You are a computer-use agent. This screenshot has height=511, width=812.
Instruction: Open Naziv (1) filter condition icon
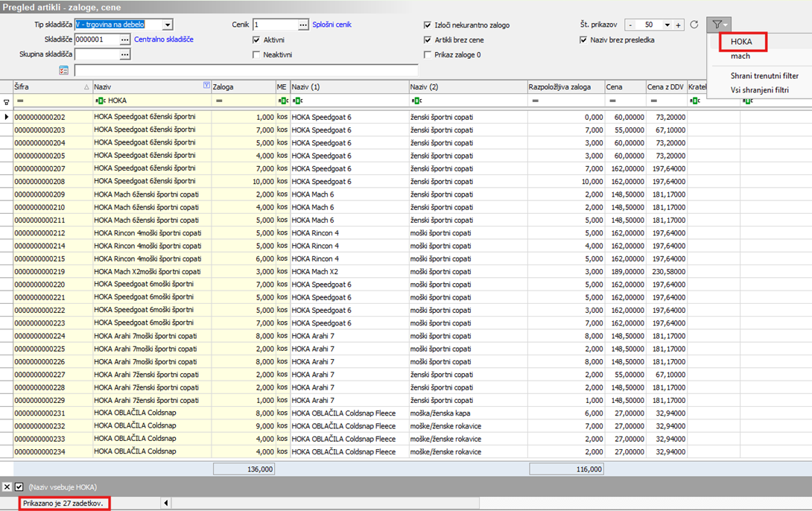click(297, 101)
